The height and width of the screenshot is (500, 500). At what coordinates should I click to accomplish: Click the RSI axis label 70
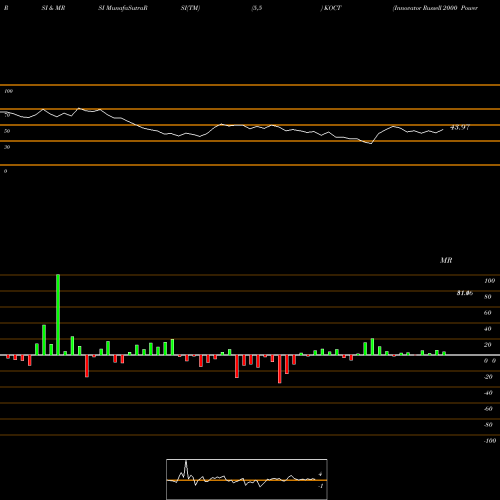(x=7, y=115)
